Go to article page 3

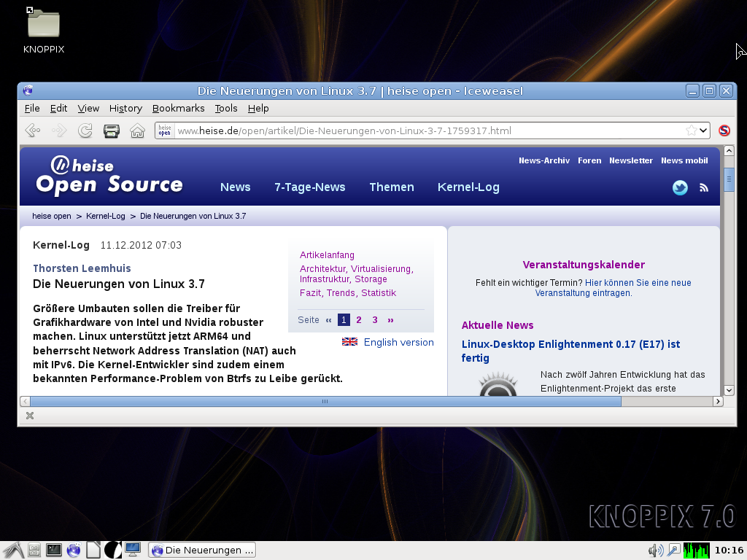375,320
